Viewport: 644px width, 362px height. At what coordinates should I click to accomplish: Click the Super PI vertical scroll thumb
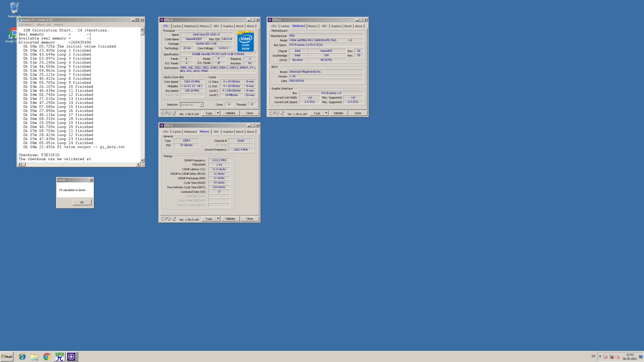tap(142, 33)
